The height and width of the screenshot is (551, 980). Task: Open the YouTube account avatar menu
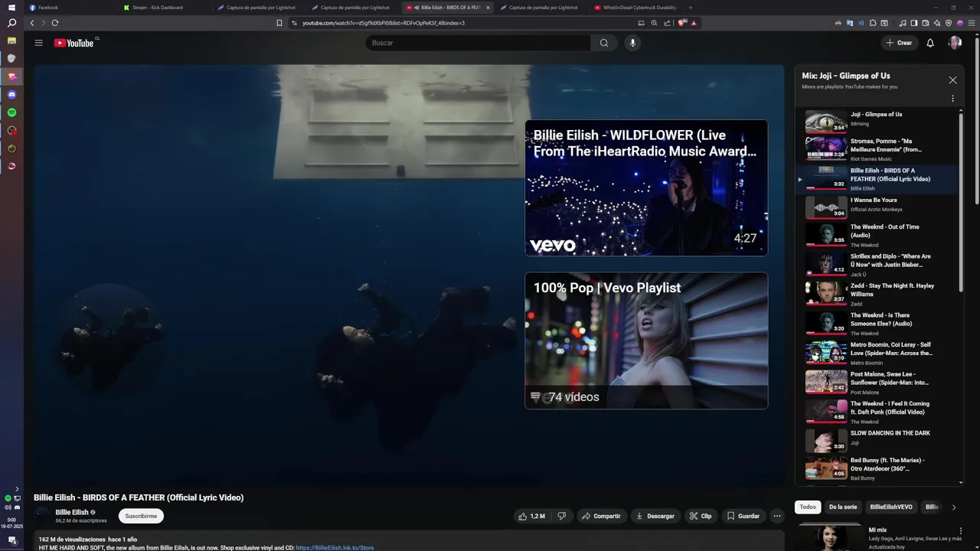(x=955, y=43)
